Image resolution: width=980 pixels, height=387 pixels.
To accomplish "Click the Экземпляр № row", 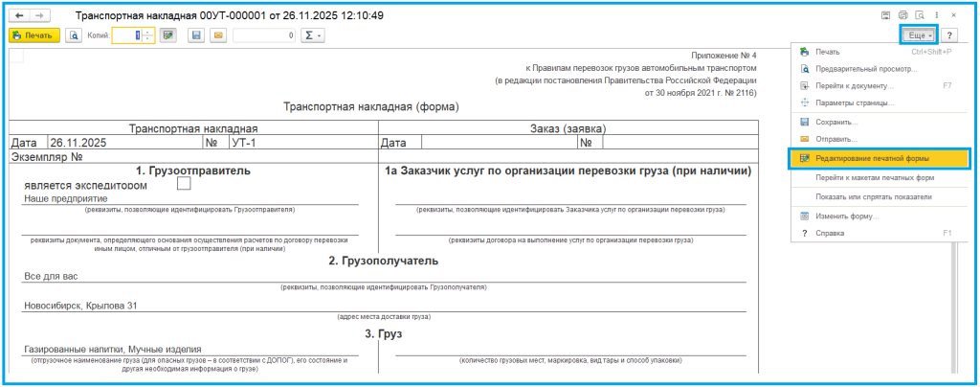I will tap(193, 157).
